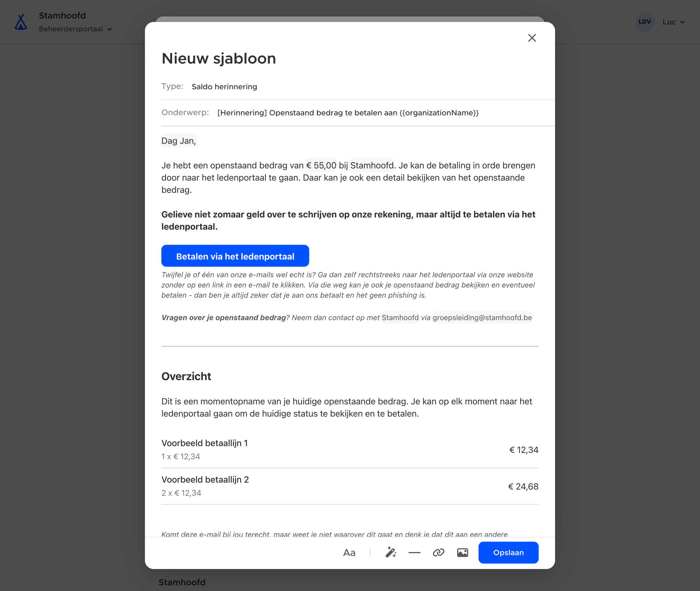Expand the Beheerdersportaal switcher
700x591 pixels.
click(75, 29)
